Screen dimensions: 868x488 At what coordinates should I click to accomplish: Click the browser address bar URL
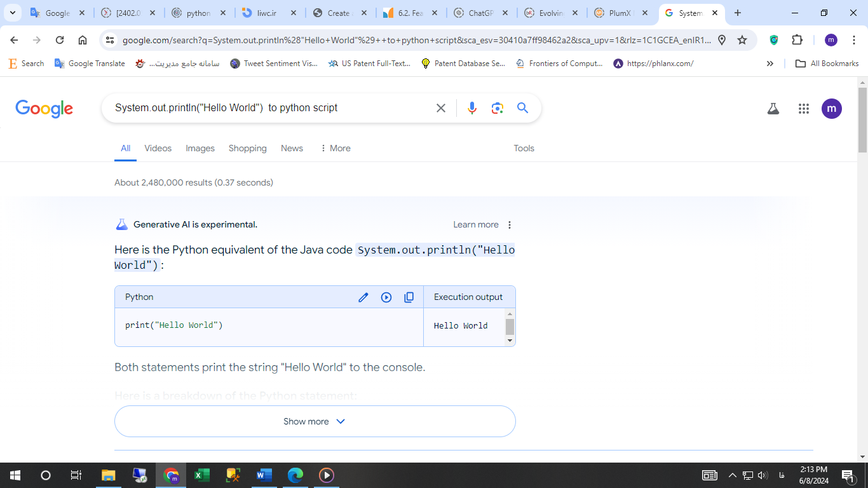pyautogui.click(x=416, y=40)
